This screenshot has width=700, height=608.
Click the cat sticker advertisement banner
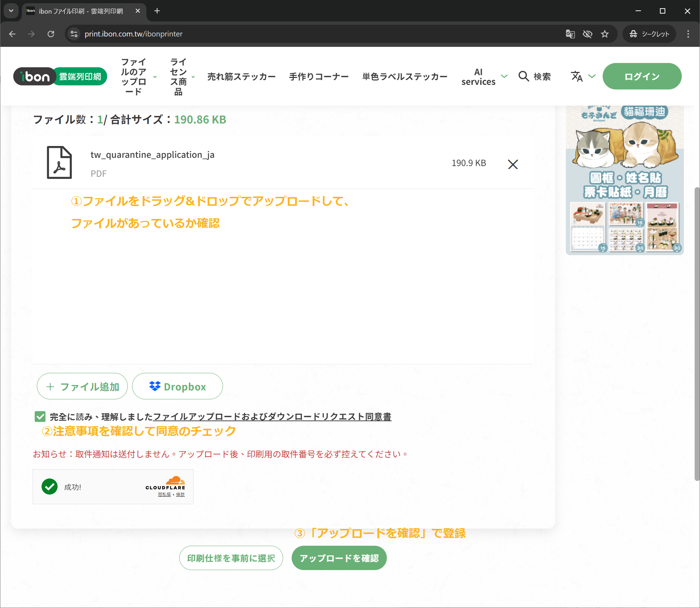624,180
